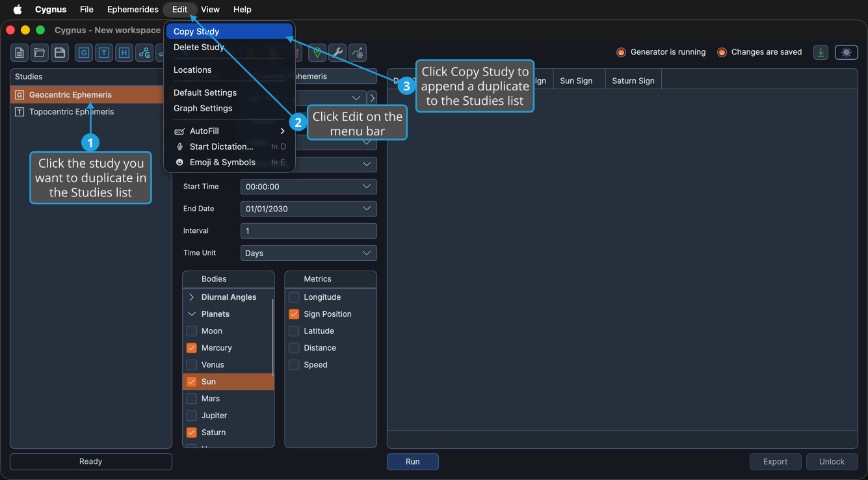
Task: Enable the Distance metric checkbox
Action: click(294, 348)
